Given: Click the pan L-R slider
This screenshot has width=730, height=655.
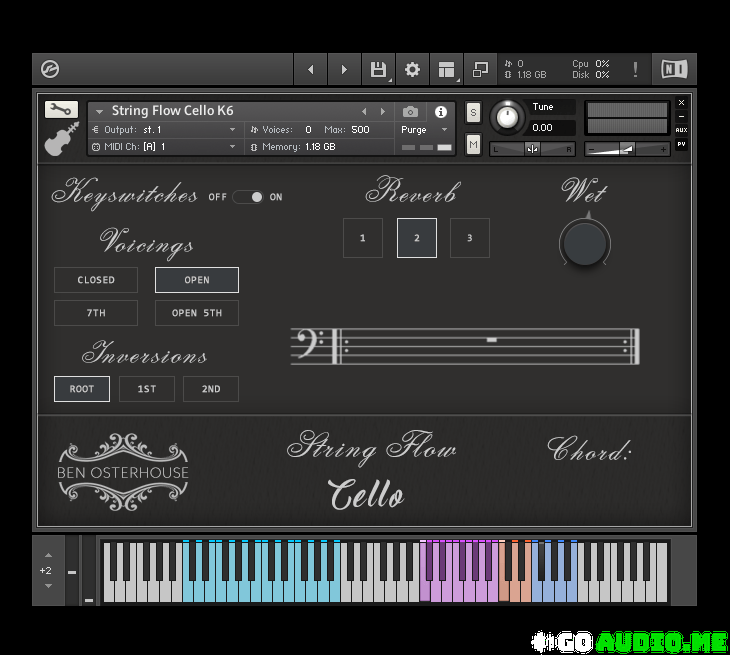Looking at the screenshot, I should tap(533, 149).
